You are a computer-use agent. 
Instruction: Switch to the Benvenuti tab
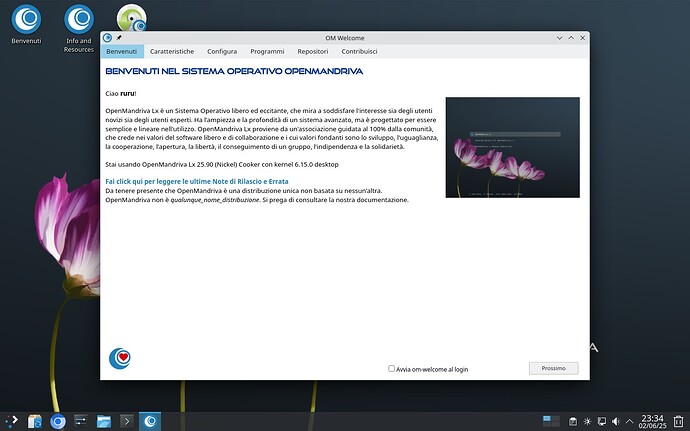click(122, 52)
